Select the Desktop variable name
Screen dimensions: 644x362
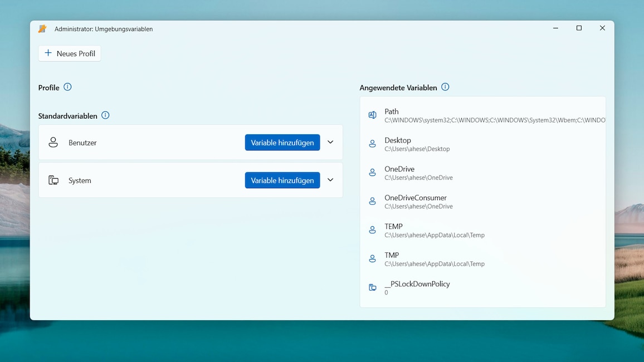point(398,140)
